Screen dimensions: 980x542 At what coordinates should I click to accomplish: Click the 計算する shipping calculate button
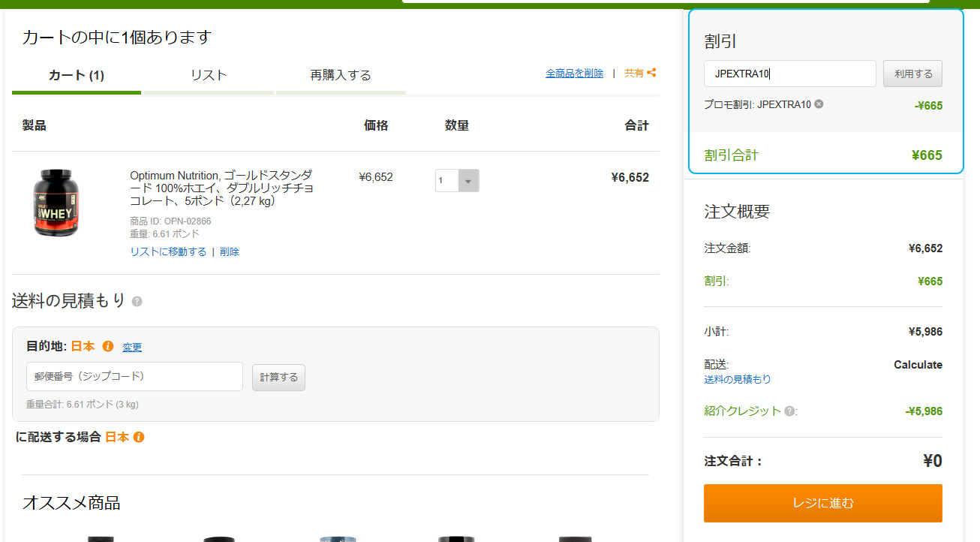(x=278, y=377)
